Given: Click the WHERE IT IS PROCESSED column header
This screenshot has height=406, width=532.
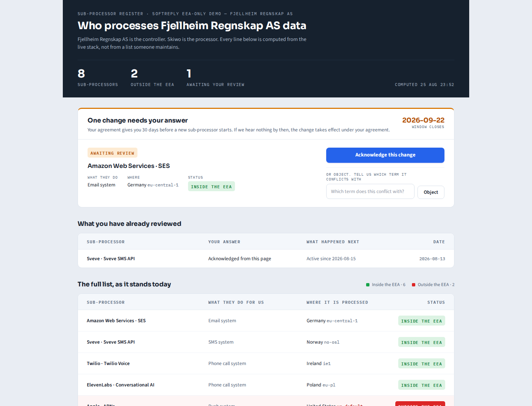Looking at the screenshot, I should 337,302.
